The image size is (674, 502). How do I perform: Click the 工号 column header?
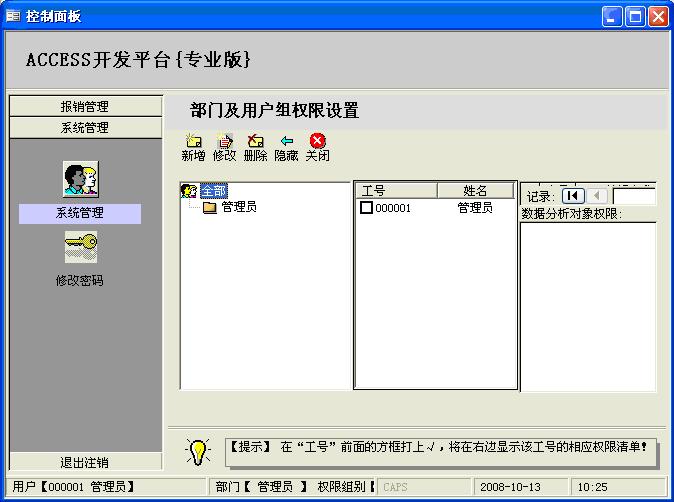(396, 190)
